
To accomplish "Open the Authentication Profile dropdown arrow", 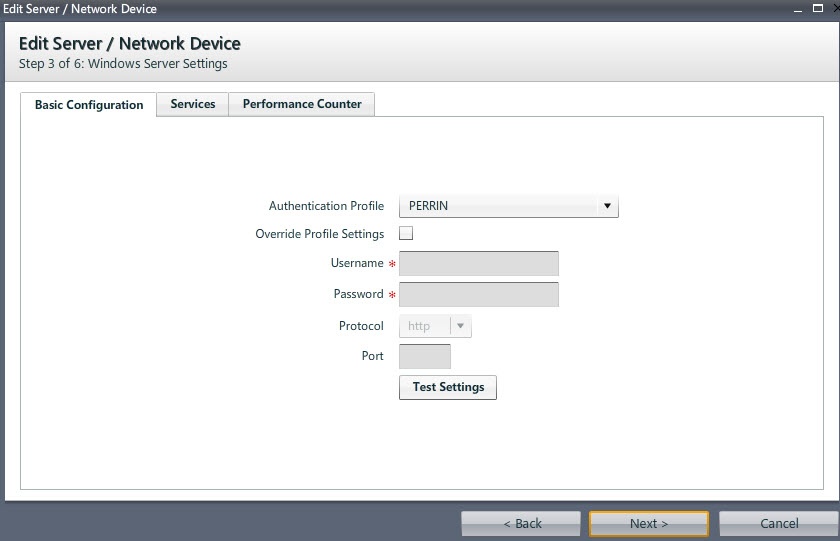I will pyautogui.click(x=607, y=206).
